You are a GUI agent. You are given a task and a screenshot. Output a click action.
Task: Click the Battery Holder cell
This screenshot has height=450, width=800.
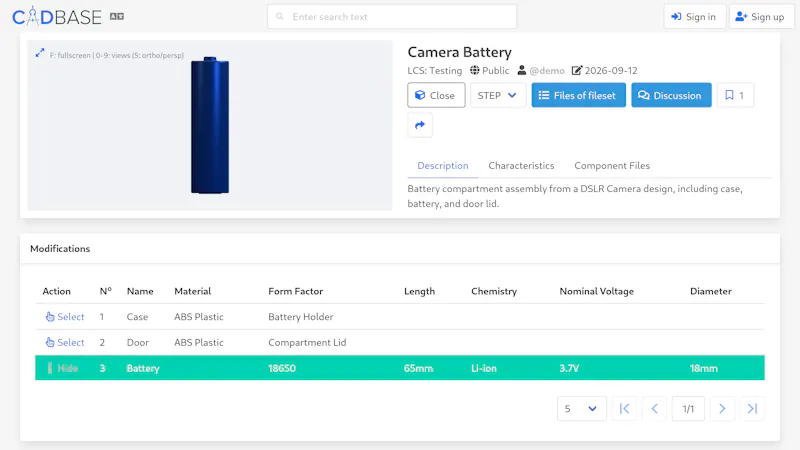tap(301, 317)
